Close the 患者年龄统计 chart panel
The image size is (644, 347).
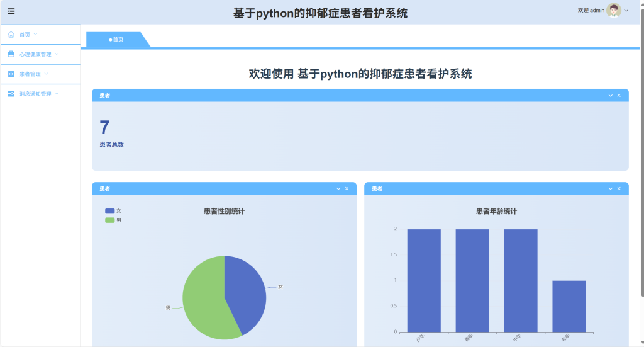[619, 189]
